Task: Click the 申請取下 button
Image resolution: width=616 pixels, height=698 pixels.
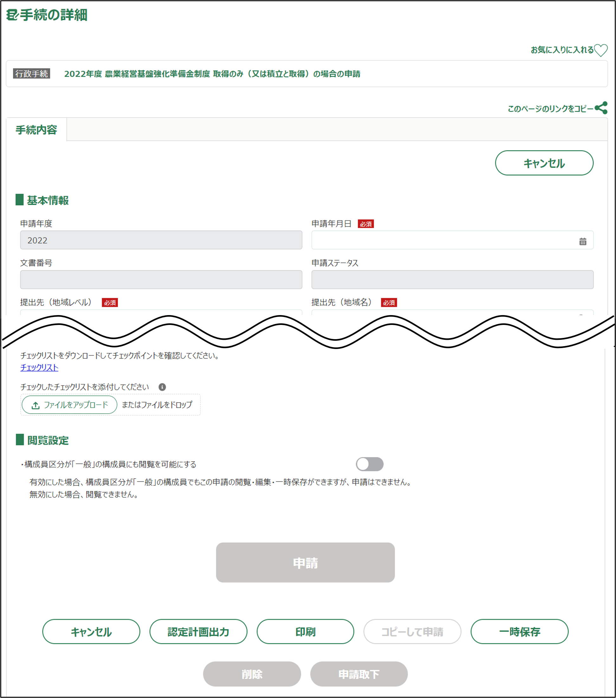Action: [359, 674]
